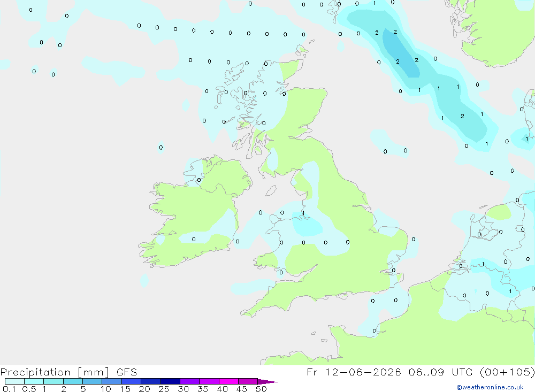Image resolution: width=535 pixels, height=392 pixels.
Task: Choose the 10–15 mm legend color swatch
Action: coord(112,381)
